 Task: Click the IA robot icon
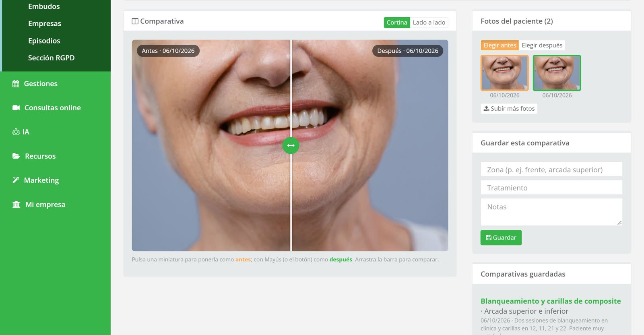click(16, 132)
